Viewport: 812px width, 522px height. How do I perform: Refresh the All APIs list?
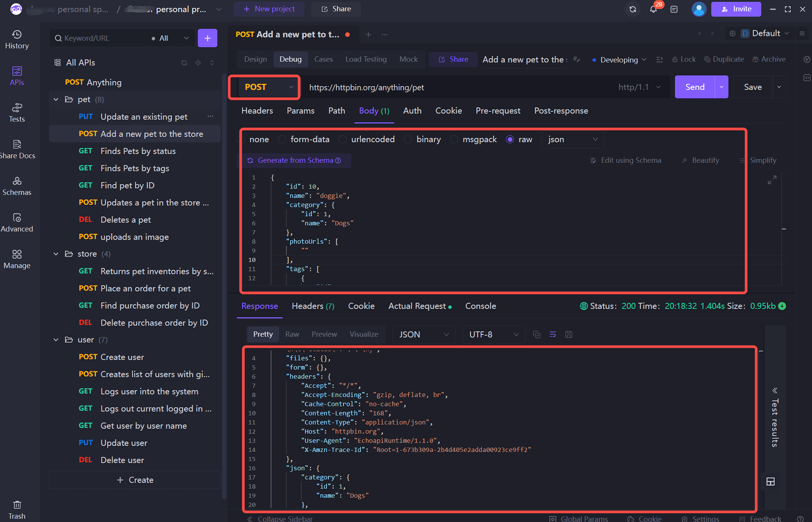[x=184, y=63]
